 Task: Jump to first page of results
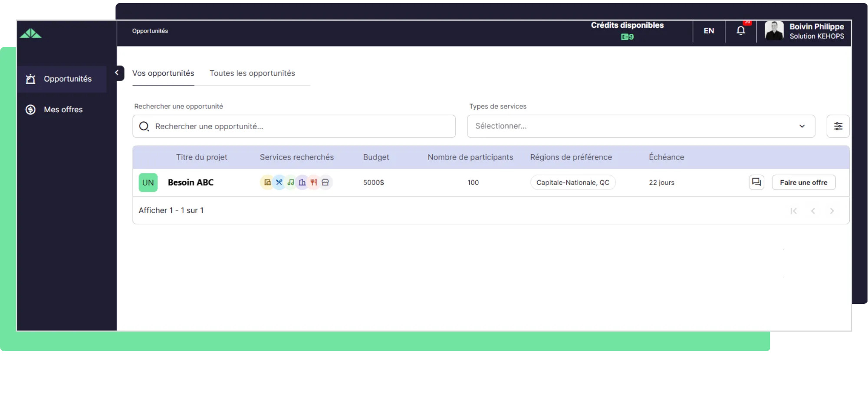coord(793,211)
